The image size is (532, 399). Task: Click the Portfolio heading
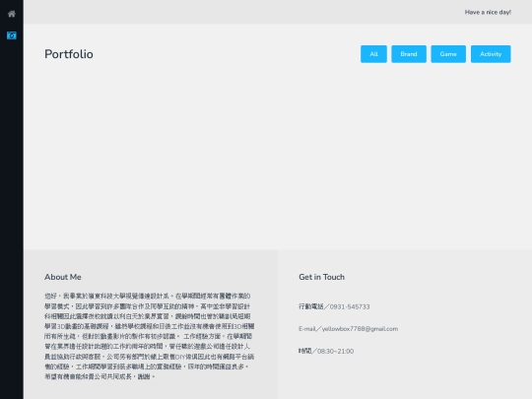(69, 54)
